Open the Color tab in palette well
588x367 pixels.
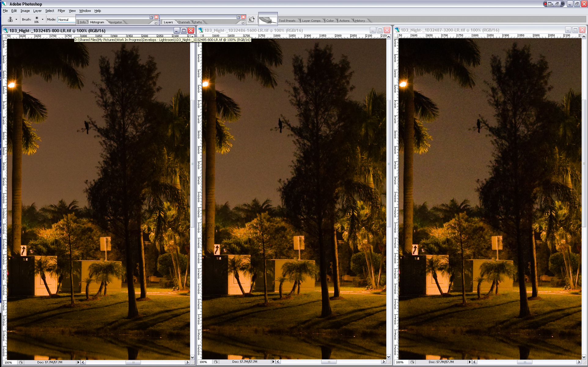point(330,21)
